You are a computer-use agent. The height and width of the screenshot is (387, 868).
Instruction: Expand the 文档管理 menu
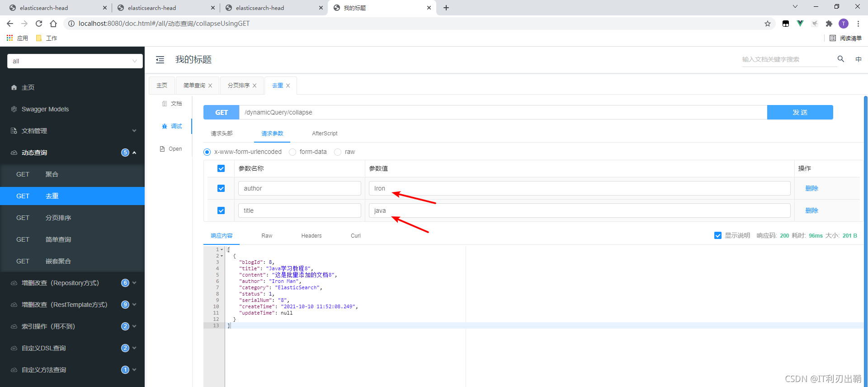(134, 131)
